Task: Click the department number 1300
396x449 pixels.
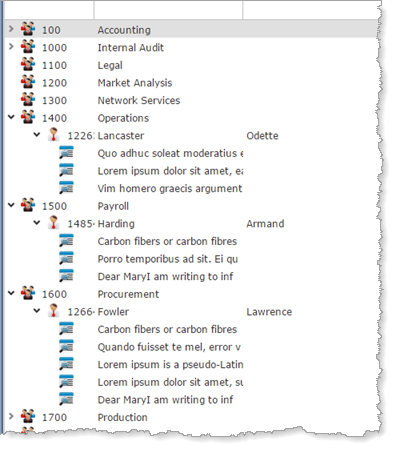Action: coord(54,101)
